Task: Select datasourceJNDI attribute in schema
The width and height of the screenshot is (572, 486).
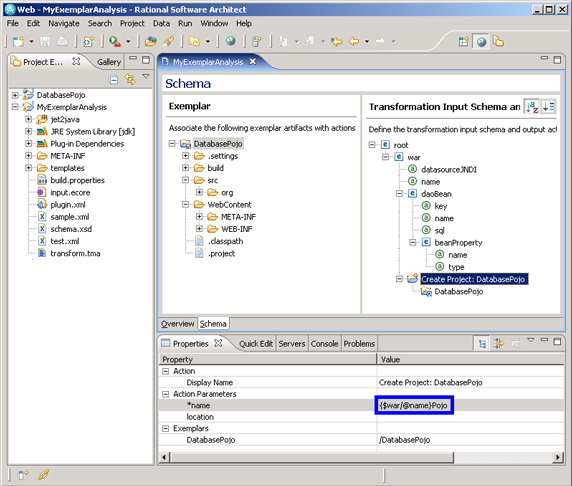Action: (449, 169)
